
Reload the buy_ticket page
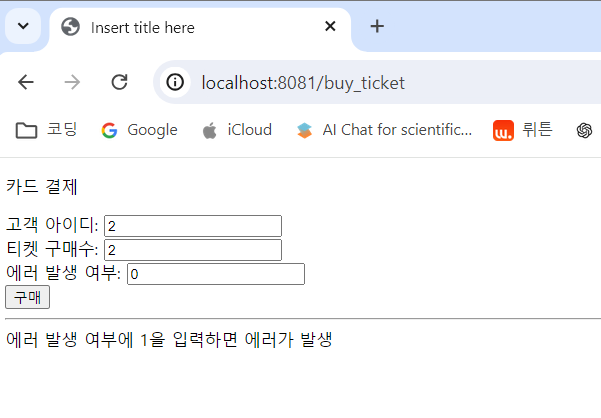119,82
